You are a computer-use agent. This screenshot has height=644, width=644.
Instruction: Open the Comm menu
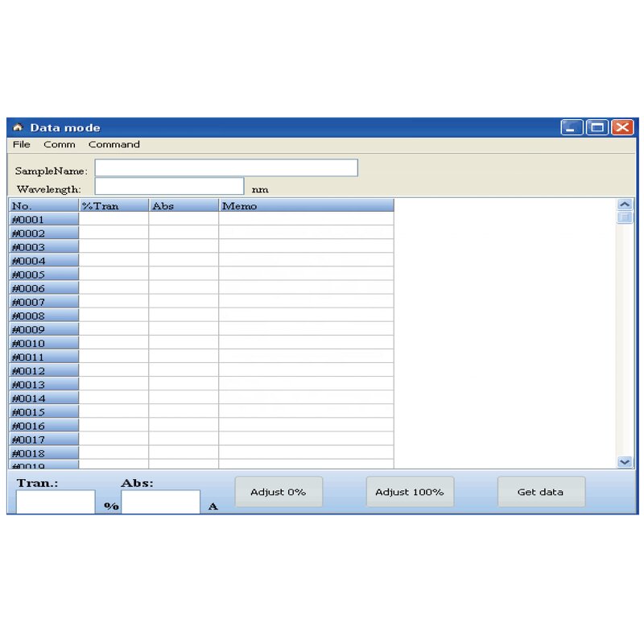click(x=59, y=145)
